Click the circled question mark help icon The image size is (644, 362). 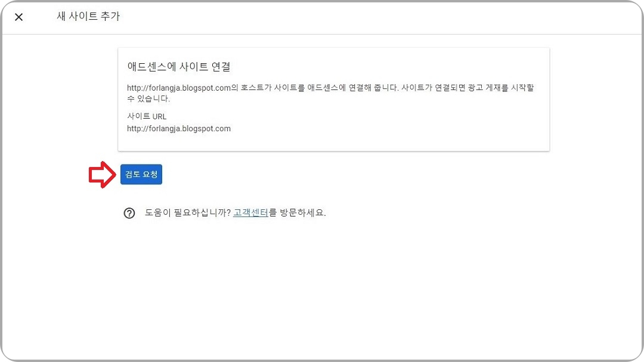coord(129,212)
